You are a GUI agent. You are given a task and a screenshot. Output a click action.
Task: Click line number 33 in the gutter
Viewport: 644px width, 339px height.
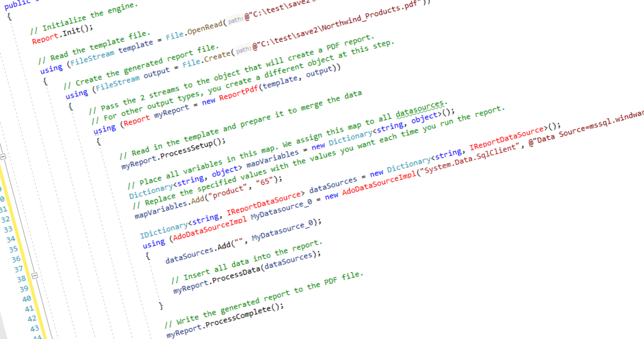8,229
